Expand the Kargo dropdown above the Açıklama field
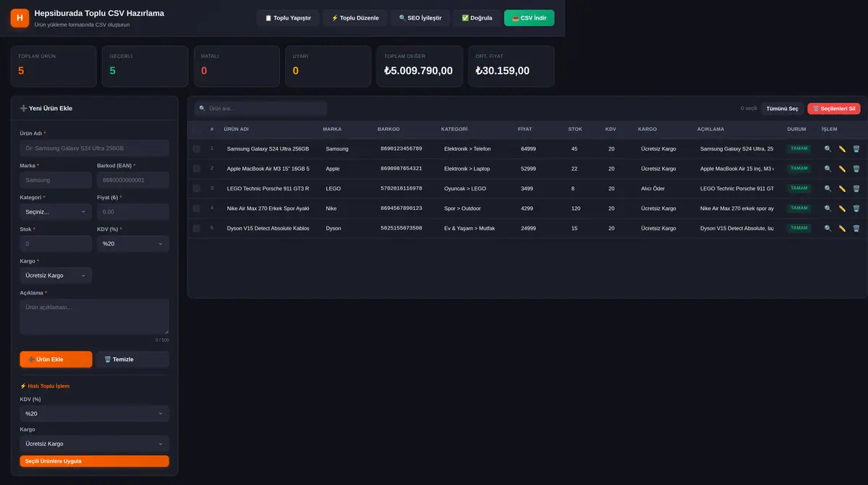The image size is (868, 485). pyautogui.click(x=56, y=276)
